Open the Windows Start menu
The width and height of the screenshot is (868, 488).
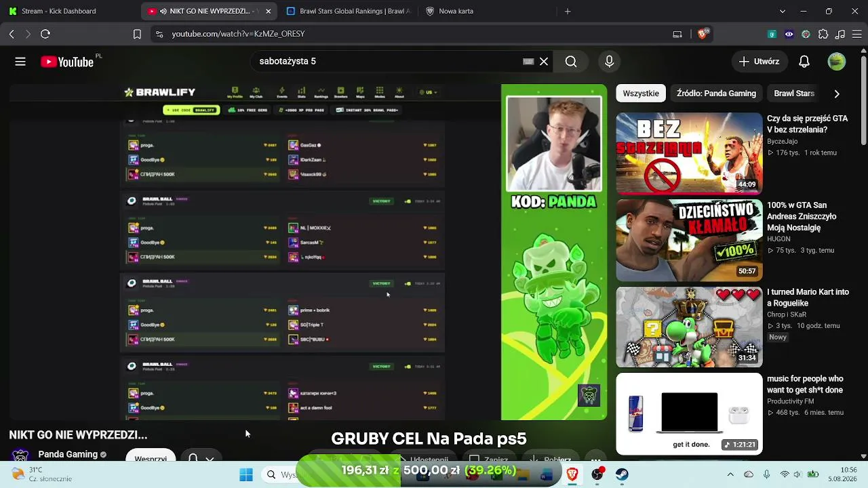pyautogui.click(x=246, y=474)
